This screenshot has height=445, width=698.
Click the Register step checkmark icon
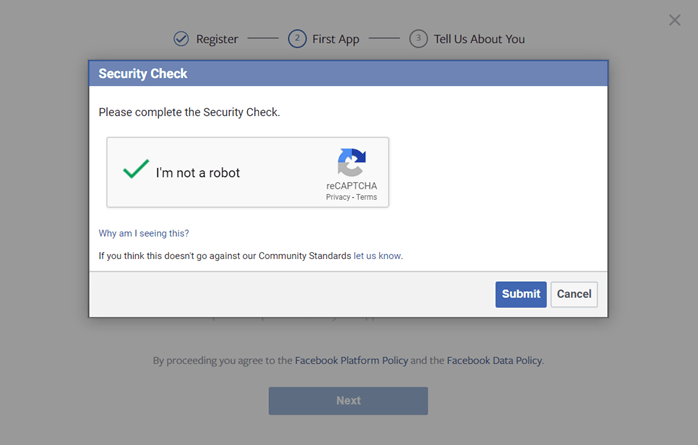[181, 39]
